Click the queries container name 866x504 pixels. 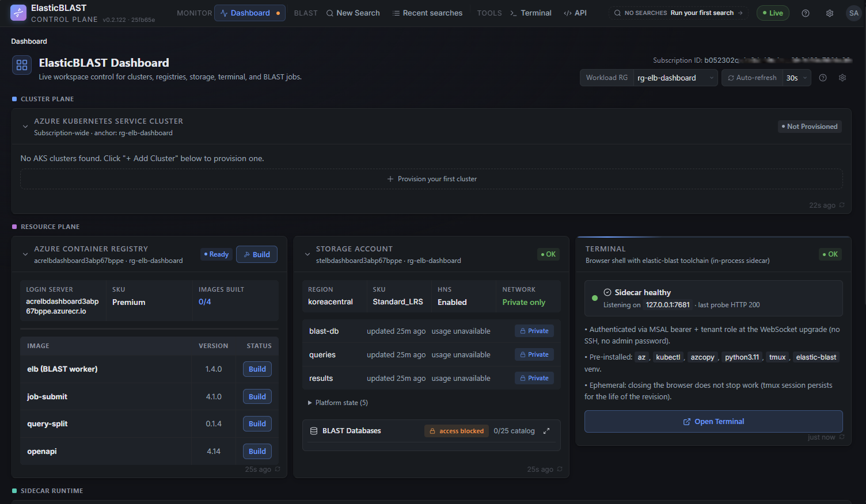[322, 354]
